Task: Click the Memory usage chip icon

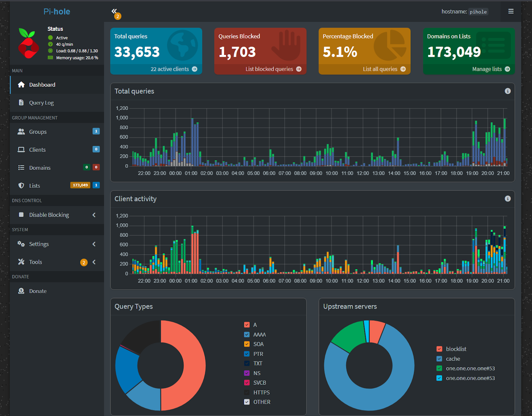Action: pos(51,57)
